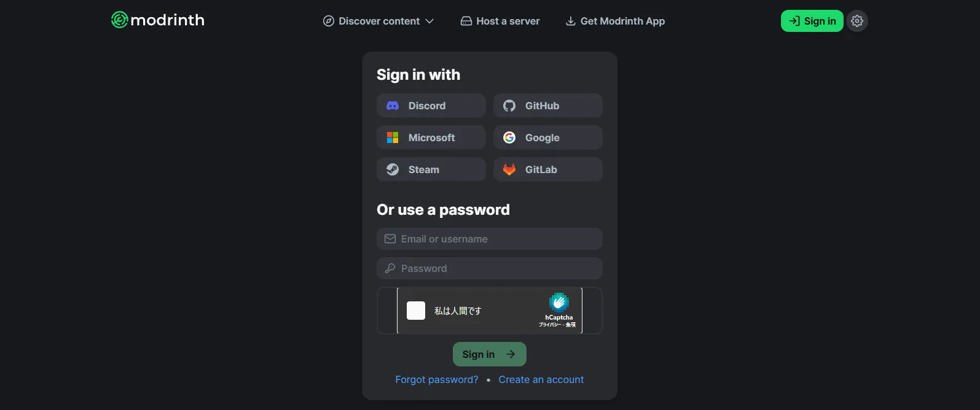
Task: Use GitLab to sign in
Action: click(547, 169)
